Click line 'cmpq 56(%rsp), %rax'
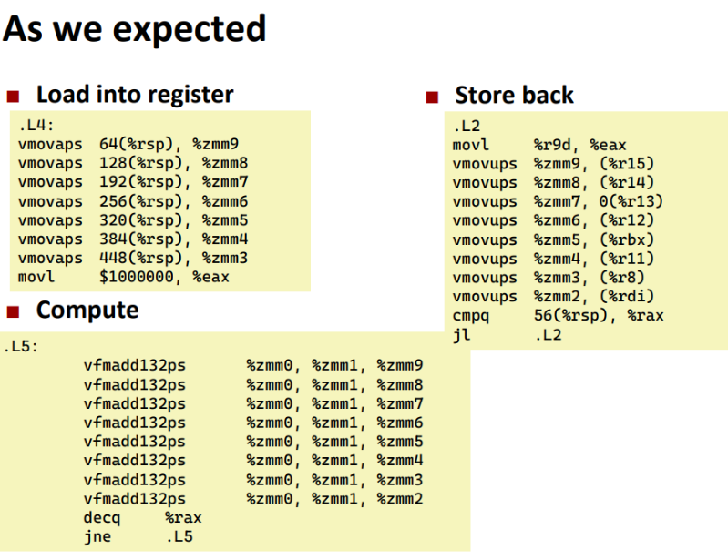Screen dimensions: 728x560 point(558,315)
